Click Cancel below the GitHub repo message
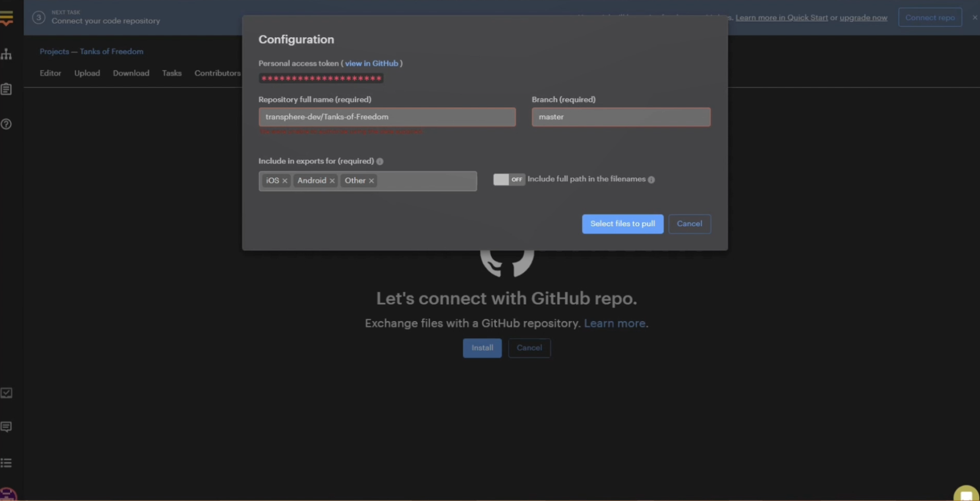Screen dimensions: 980x501 529,348
